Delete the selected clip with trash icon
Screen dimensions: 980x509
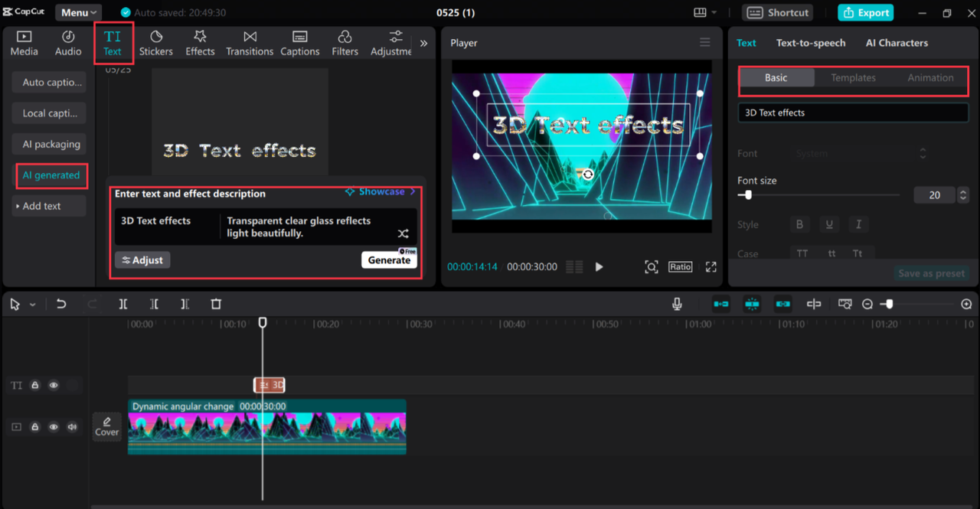(x=216, y=304)
